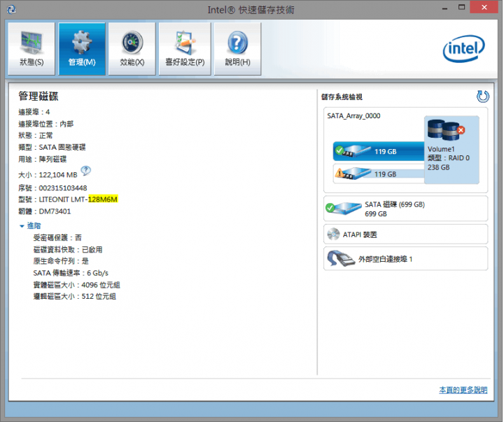Open the 狀態(S) status tab

31,49
